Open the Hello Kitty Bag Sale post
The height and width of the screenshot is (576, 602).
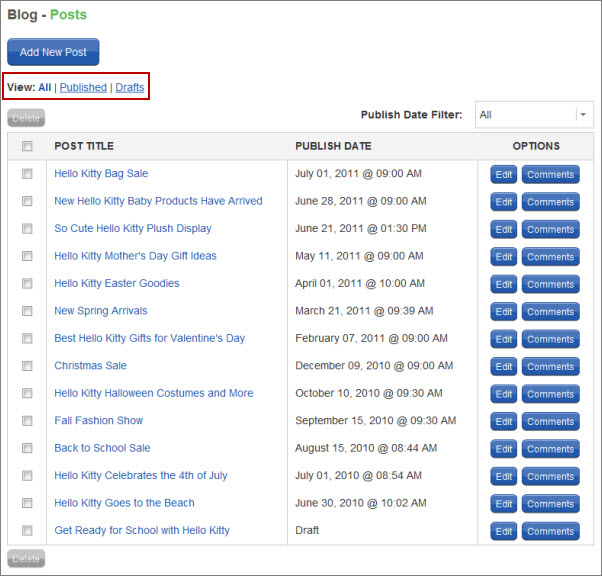click(101, 174)
